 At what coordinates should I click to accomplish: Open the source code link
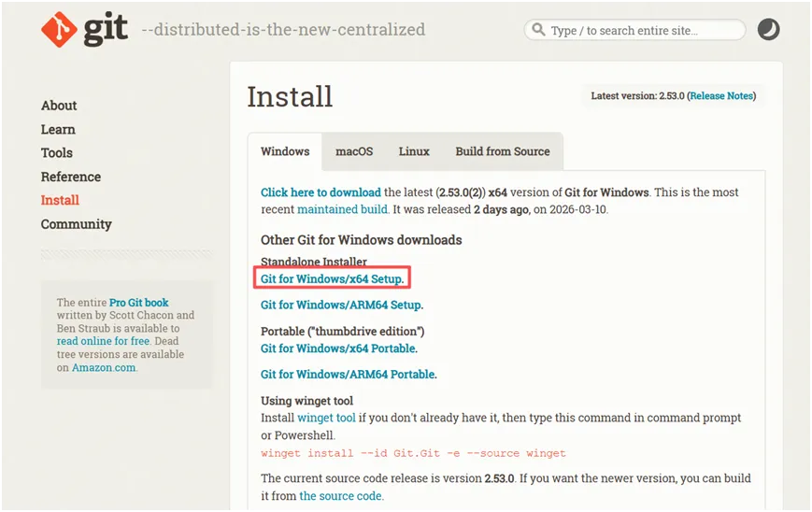341,496
